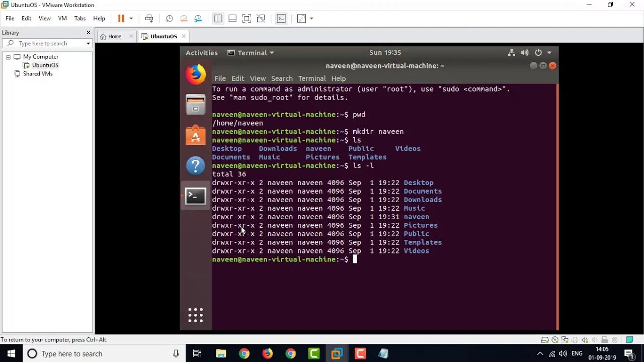Open the snapshot manager with the wrench icon
This screenshot has width=644, height=362.
[198, 19]
